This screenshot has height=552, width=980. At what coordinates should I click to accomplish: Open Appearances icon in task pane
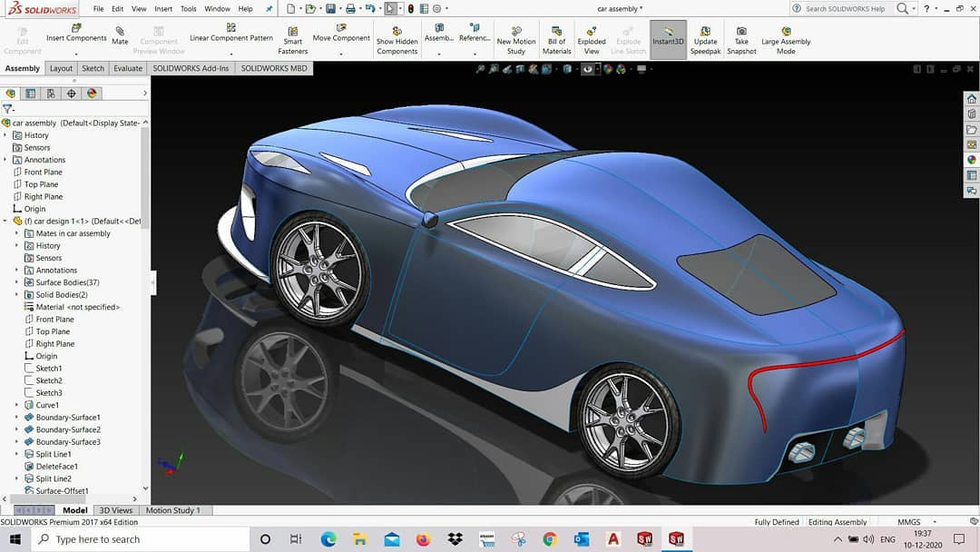pos(971,160)
